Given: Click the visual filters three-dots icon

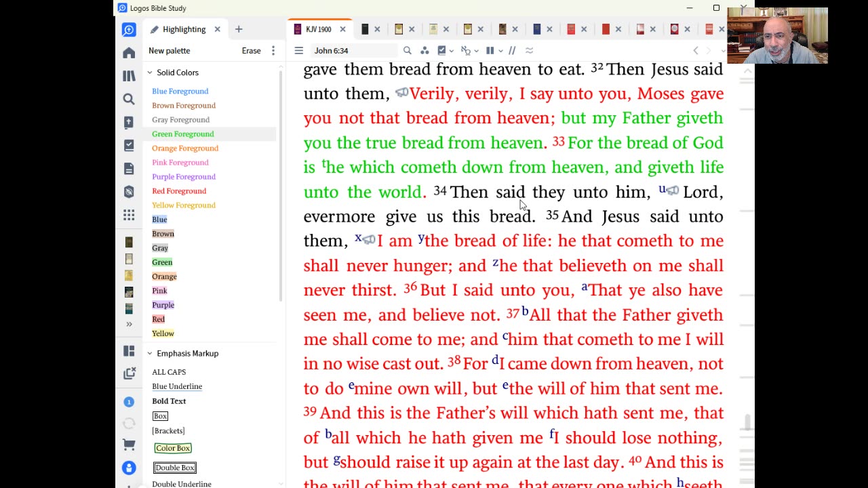Looking at the screenshot, I should point(425,50).
